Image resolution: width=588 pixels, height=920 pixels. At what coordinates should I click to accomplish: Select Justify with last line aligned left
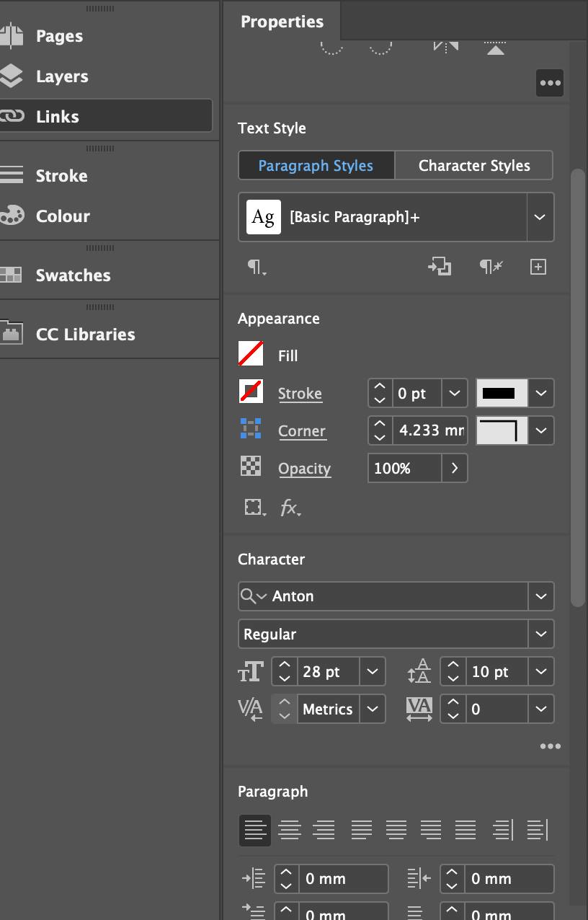[x=362, y=830]
